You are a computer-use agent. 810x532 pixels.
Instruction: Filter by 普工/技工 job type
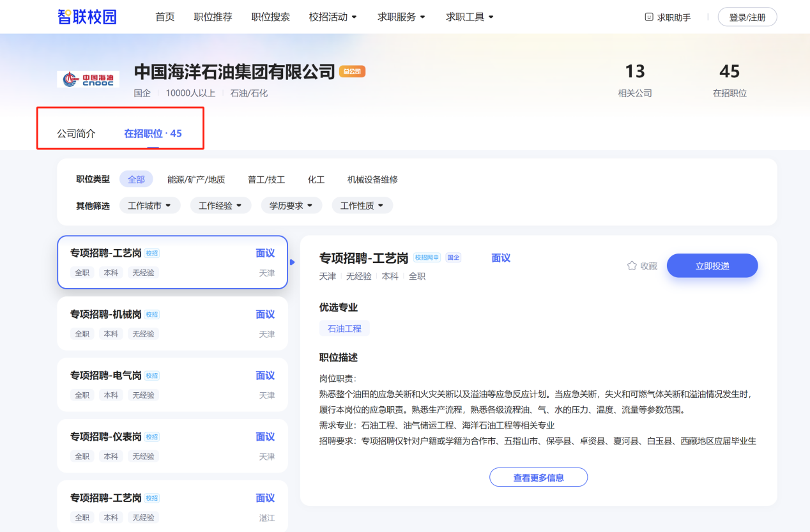pos(266,179)
